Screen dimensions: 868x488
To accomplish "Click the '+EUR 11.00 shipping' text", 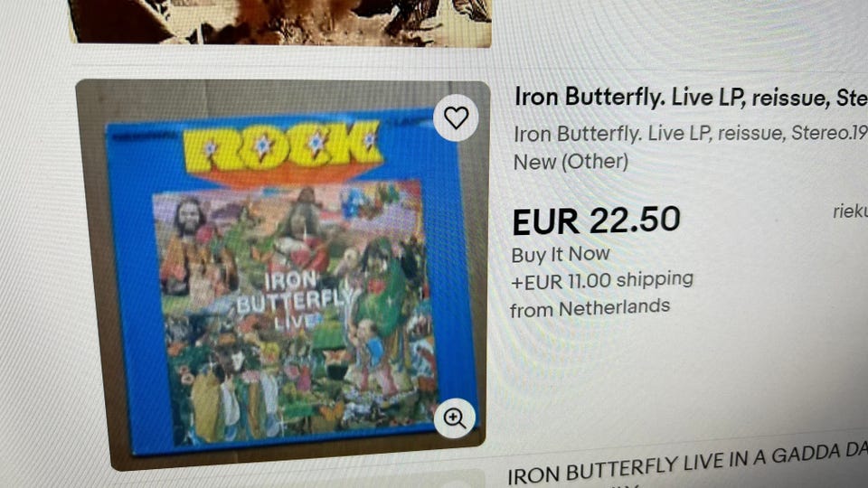I will coord(602,280).
